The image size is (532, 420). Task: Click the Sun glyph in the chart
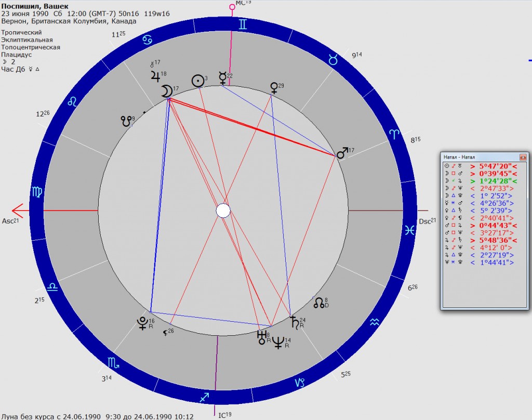(x=197, y=81)
